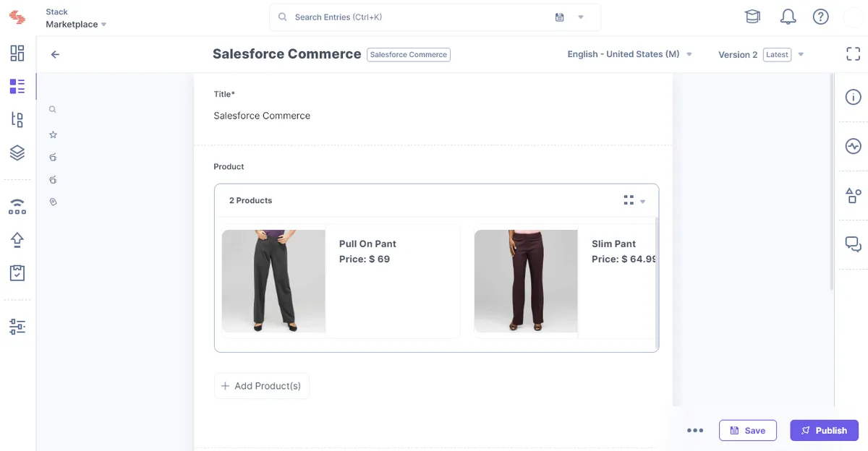The image size is (868, 451).
Task: Open the Publish Queue icon in sidebar
Action: pyautogui.click(x=17, y=207)
